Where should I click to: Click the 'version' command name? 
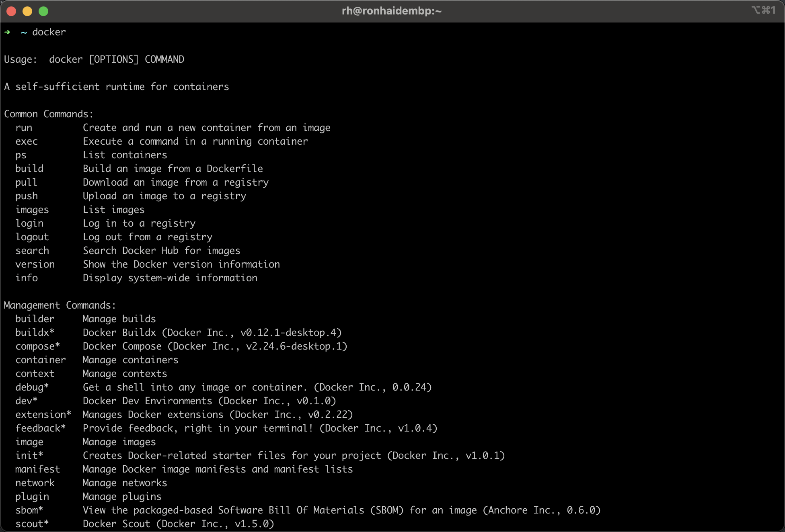[x=35, y=264]
